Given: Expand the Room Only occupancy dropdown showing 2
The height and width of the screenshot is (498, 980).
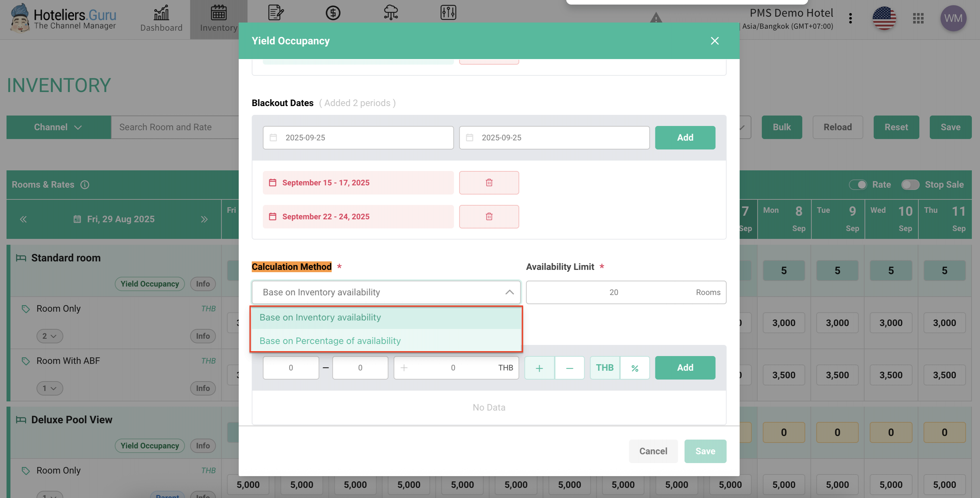Looking at the screenshot, I should pyautogui.click(x=50, y=336).
